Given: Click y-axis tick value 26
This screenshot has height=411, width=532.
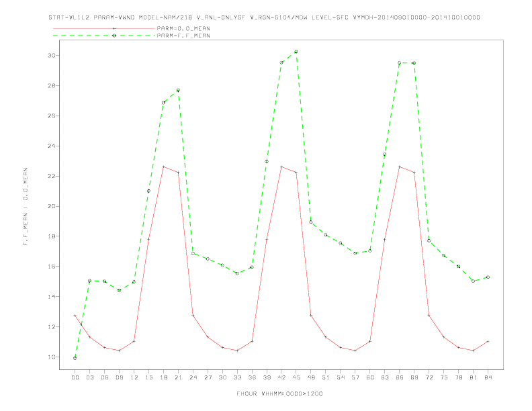Looking at the screenshot, I should click(x=52, y=116).
